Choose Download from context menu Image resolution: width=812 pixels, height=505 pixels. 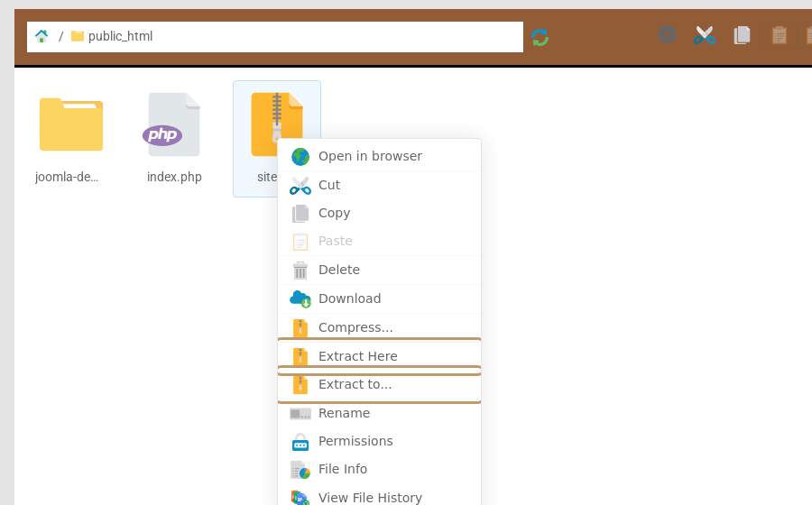click(379, 299)
